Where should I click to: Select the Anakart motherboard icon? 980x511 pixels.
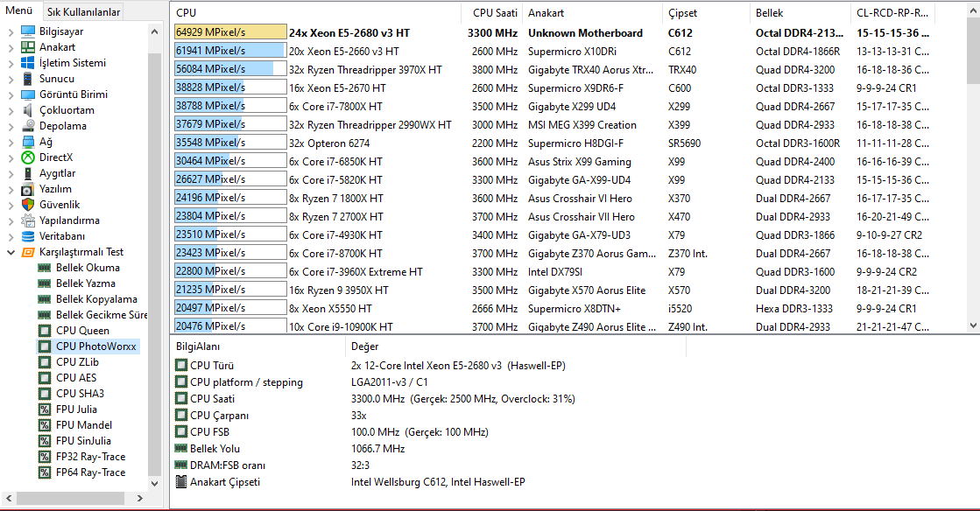[27, 47]
